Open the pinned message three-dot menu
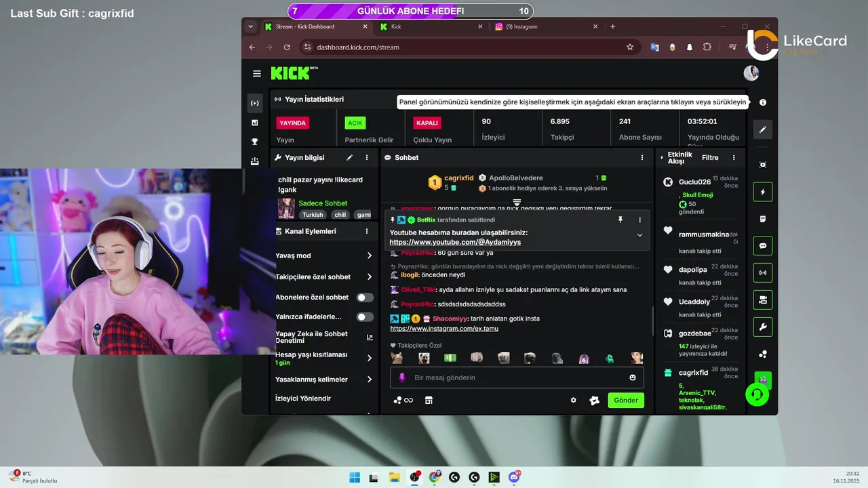This screenshot has width=868, height=488. 639,220
